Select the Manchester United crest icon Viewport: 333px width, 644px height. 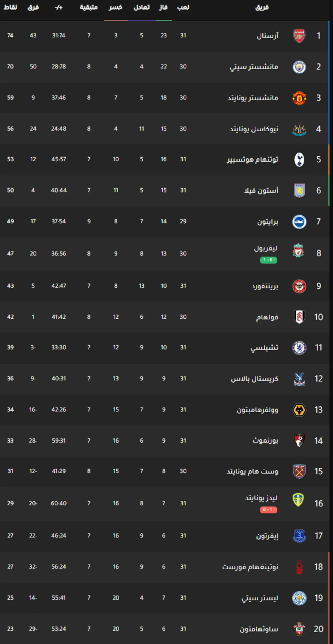pyautogui.click(x=299, y=98)
